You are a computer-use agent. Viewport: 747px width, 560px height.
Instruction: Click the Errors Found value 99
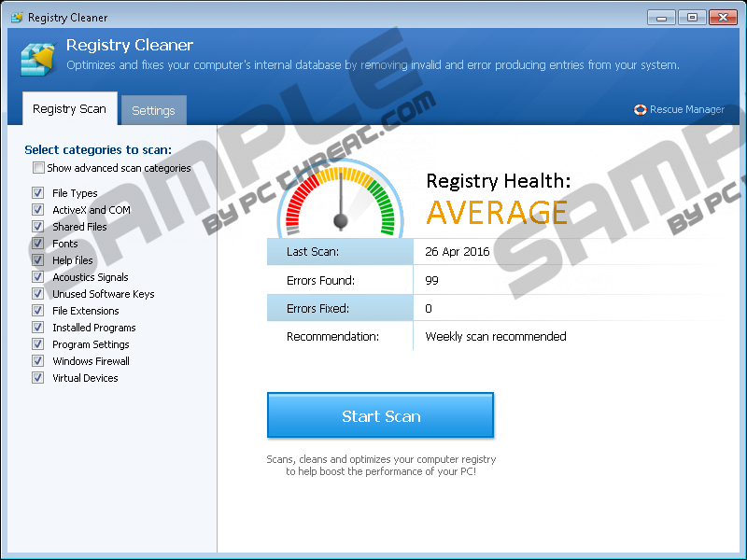coord(431,281)
